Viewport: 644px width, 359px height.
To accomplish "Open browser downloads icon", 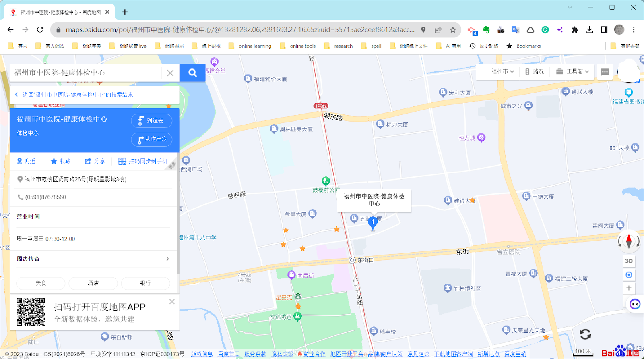I will pos(589,29).
